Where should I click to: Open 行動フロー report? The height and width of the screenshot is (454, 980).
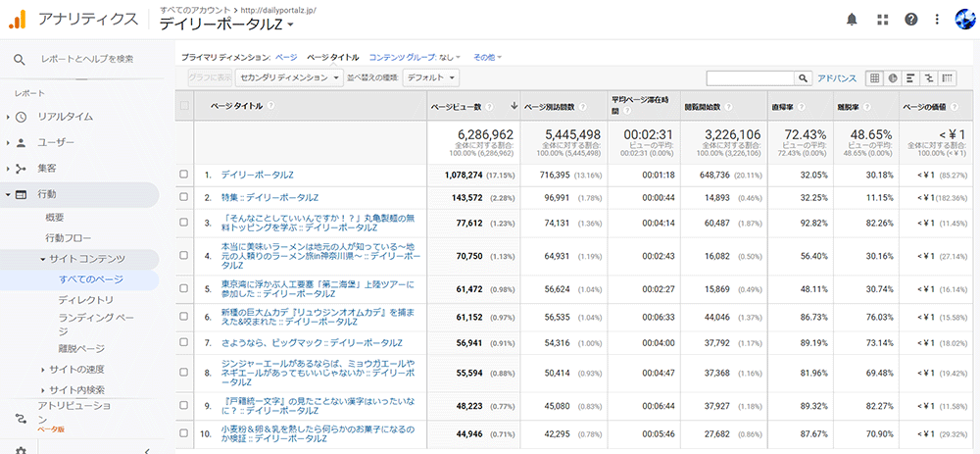(69, 238)
